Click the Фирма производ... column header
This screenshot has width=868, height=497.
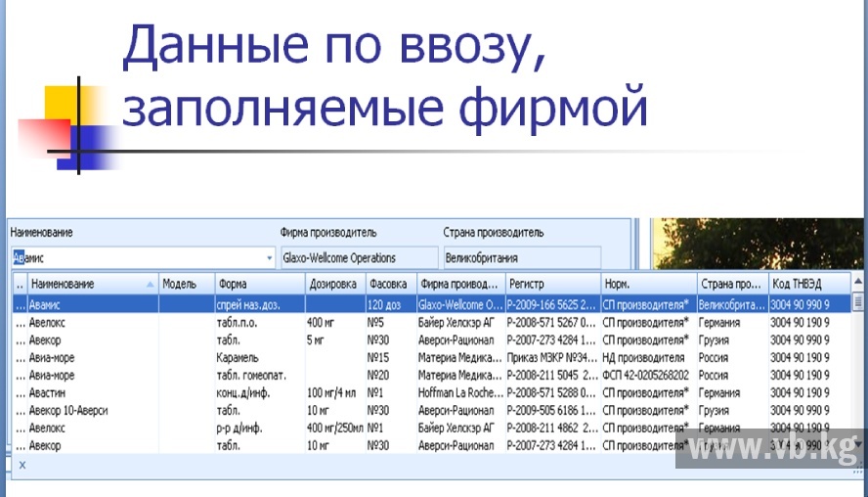pos(460,285)
